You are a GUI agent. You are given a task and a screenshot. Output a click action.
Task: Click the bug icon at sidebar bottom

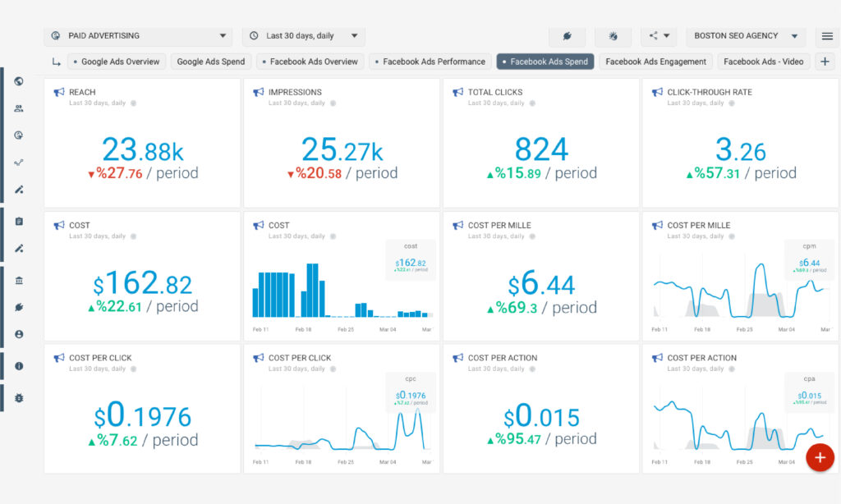tap(19, 397)
